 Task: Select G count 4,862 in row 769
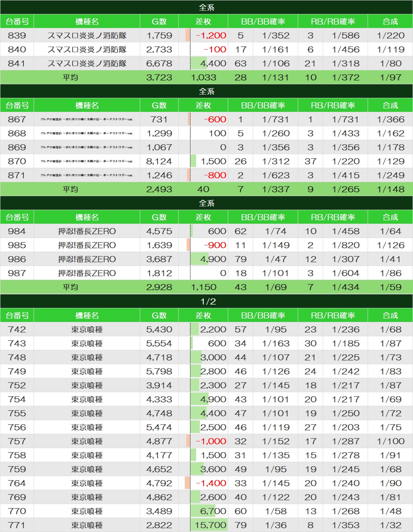pos(159,497)
